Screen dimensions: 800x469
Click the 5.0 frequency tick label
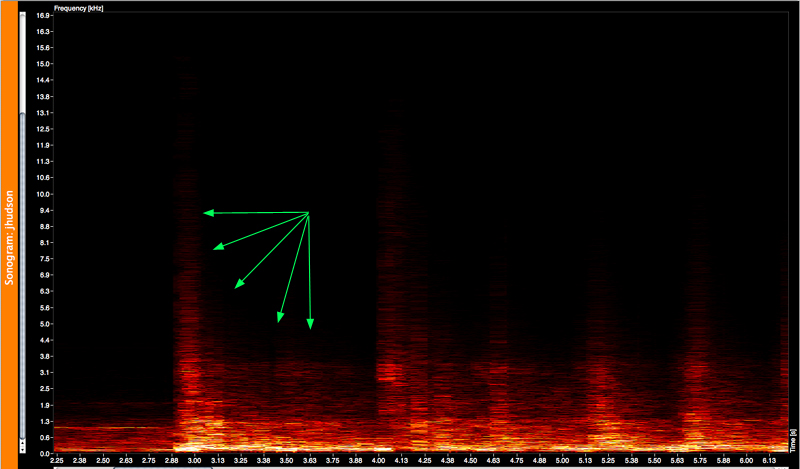44,324
